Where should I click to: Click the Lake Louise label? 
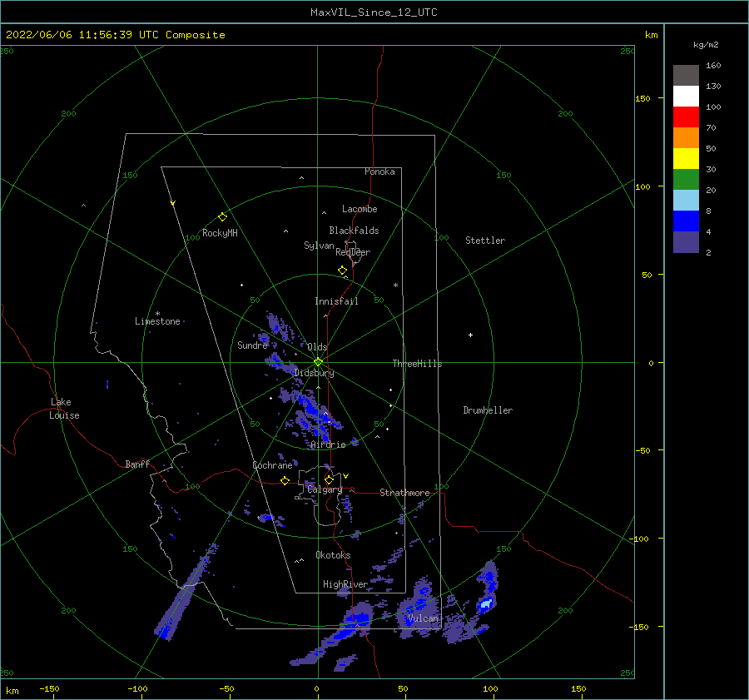[x=64, y=409]
